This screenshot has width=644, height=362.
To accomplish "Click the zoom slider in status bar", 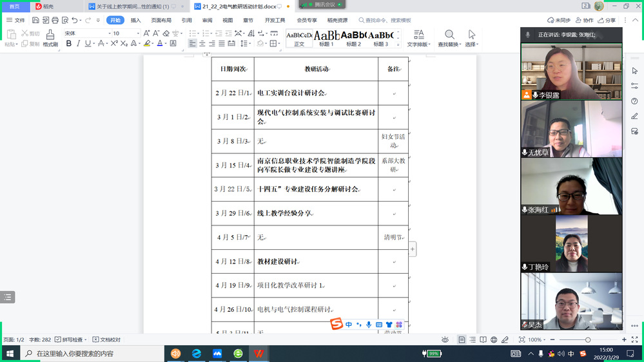I will point(587,339).
